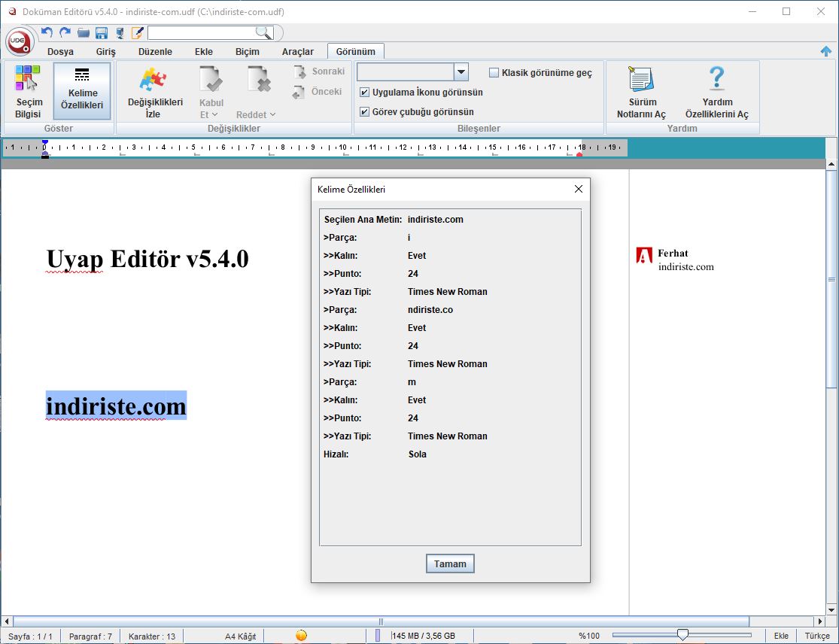This screenshot has height=644, width=839.
Task: Start Değişiklikleri İzle change tracking
Action: 155,92
